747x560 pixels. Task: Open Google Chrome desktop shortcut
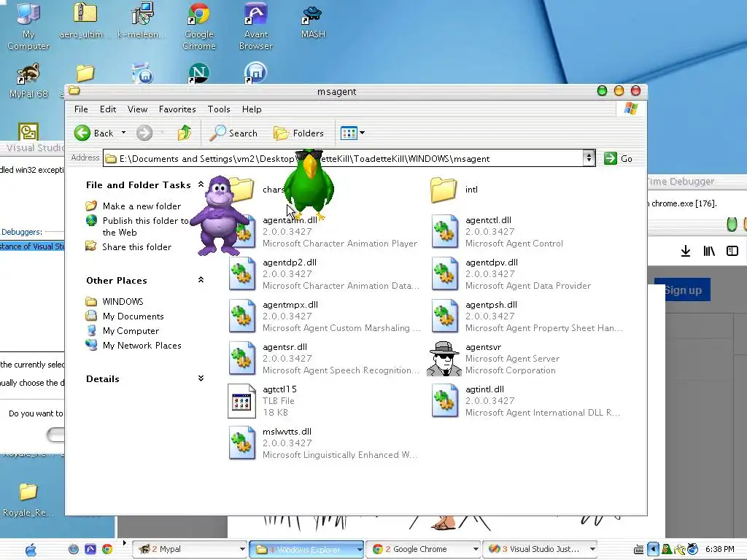tap(199, 26)
